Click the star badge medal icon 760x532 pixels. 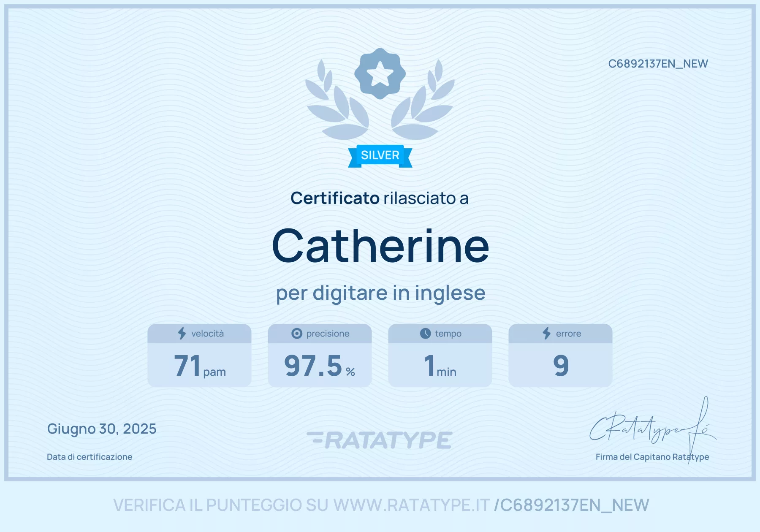pos(380,74)
